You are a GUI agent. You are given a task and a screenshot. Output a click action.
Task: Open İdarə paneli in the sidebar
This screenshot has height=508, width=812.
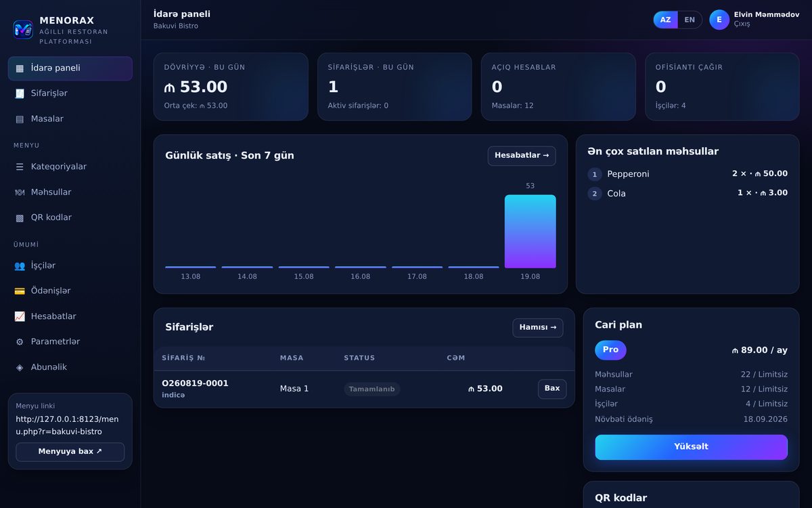[x=70, y=68]
